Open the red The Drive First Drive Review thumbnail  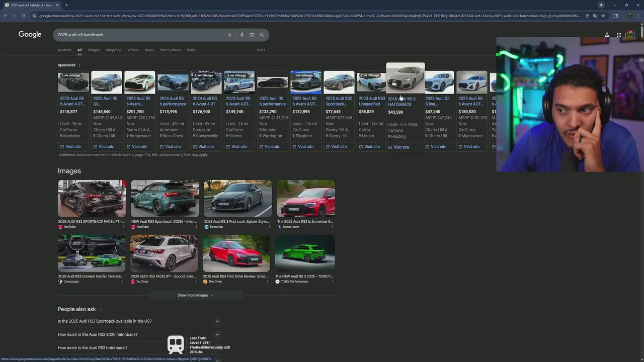[x=236, y=253]
